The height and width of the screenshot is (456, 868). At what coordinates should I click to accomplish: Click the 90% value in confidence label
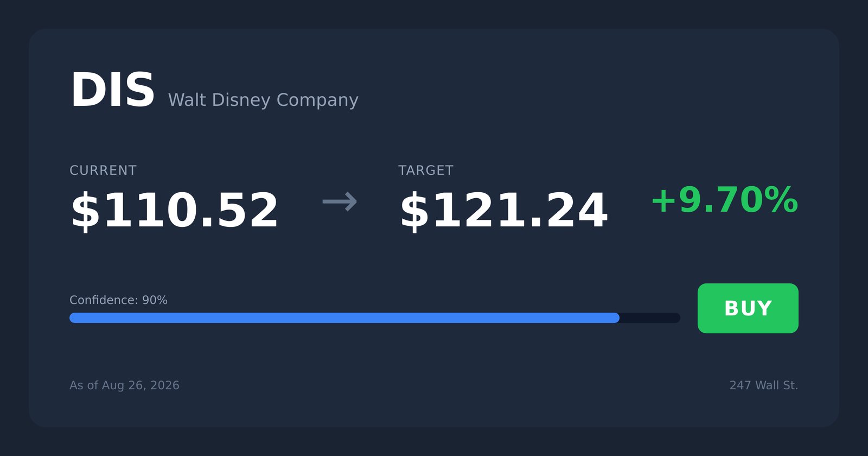(155, 300)
